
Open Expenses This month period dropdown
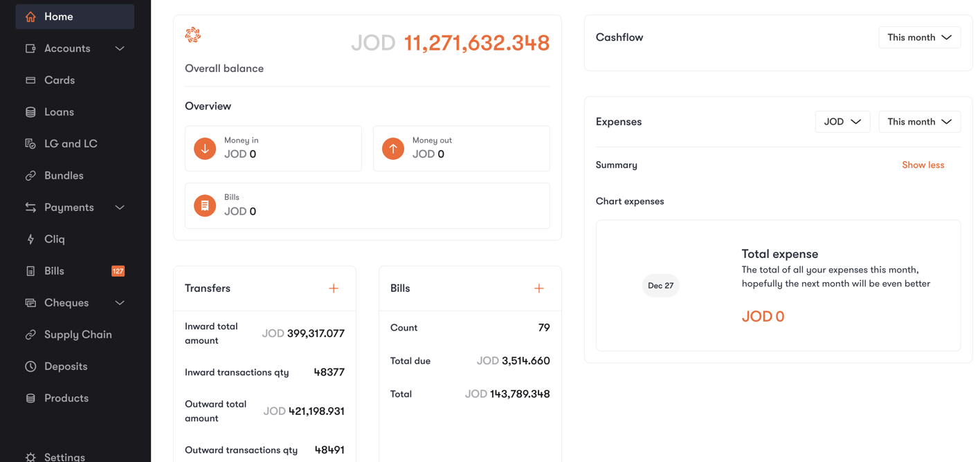[x=919, y=122]
